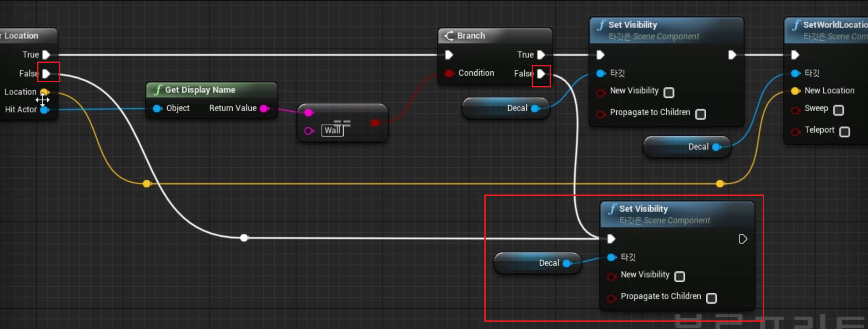Click the Branch node's True execution pin
Image resolution: width=868 pixels, height=329 pixels.
541,55
